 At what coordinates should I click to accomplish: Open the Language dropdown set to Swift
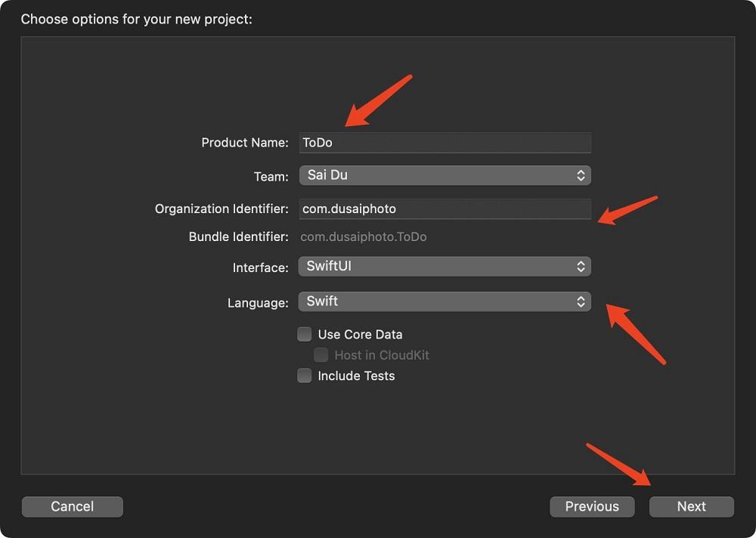click(445, 301)
